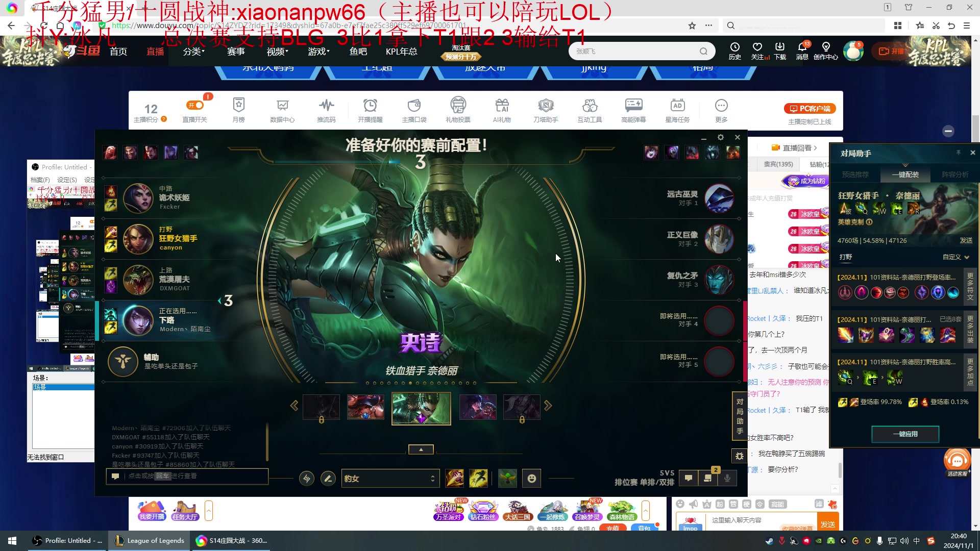Screen dimensions: 980x551
Task: Toggle the 直播开关 live stream switch
Action: 195,105
